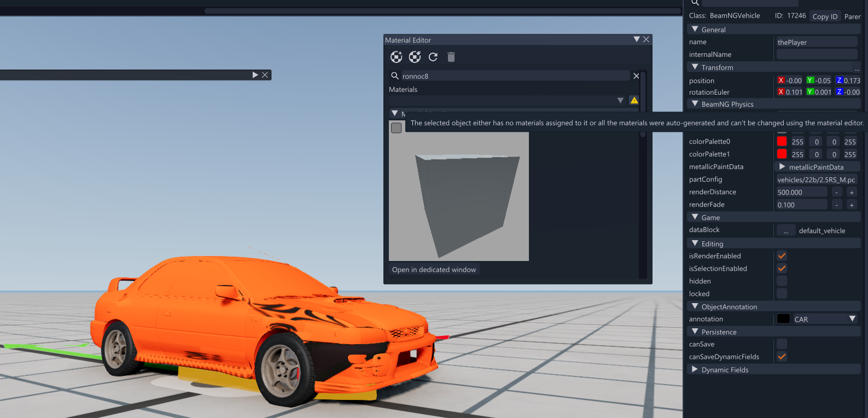
Task: Edit the renderFade 0.100 value
Action: pos(802,205)
